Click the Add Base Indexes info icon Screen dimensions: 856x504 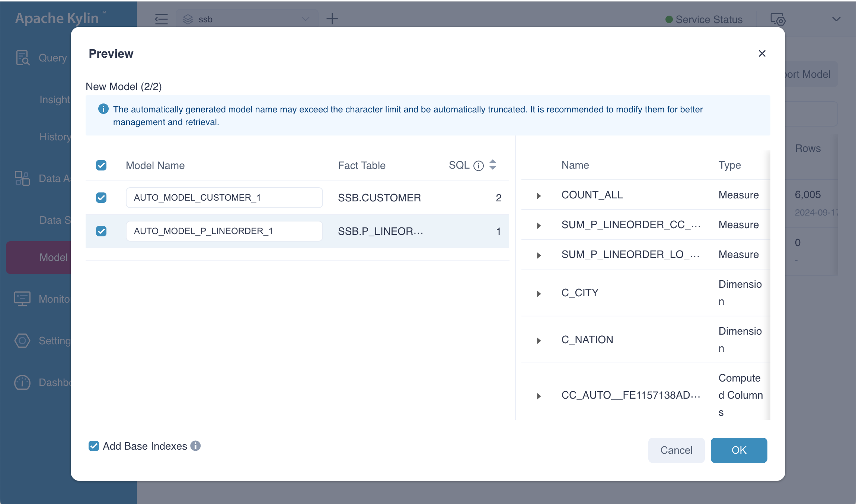pyautogui.click(x=195, y=446)
